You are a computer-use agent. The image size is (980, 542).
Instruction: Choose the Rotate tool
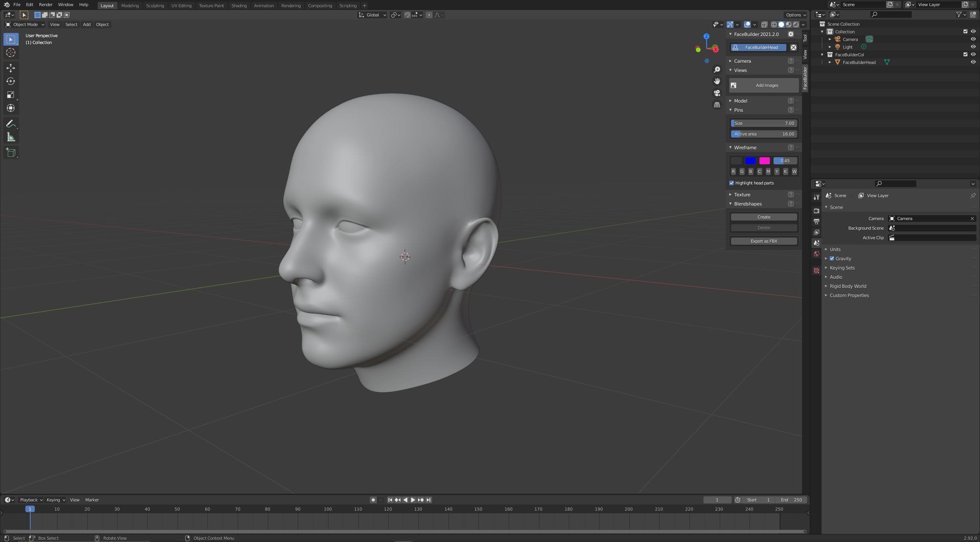[x=11, y=81]
